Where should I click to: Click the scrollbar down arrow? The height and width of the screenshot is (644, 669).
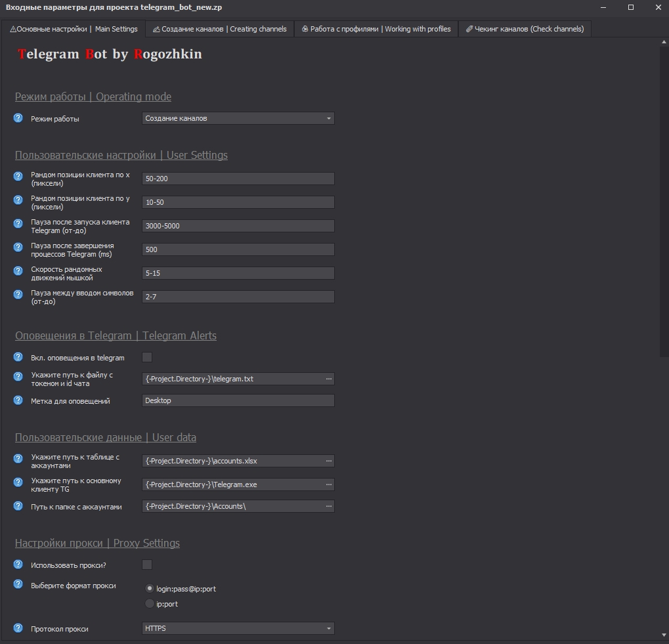click(664, 635)
